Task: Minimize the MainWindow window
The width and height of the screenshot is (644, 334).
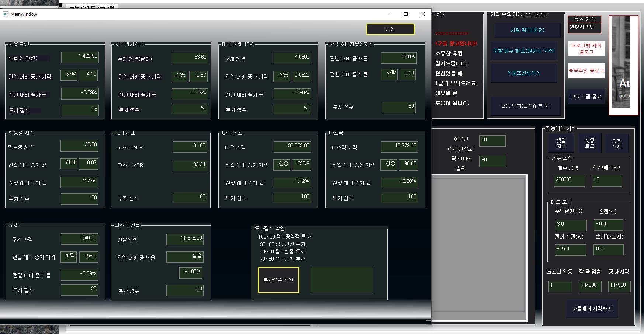Action: tap(389, 14)
